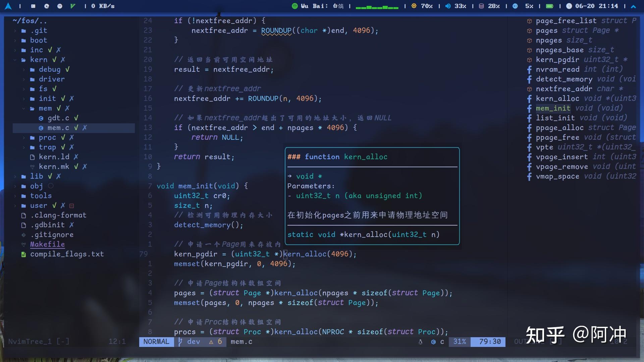644x362 pixels.
Task: Click the CPU usage gear icon showing 5%
Action: [516, 6]
